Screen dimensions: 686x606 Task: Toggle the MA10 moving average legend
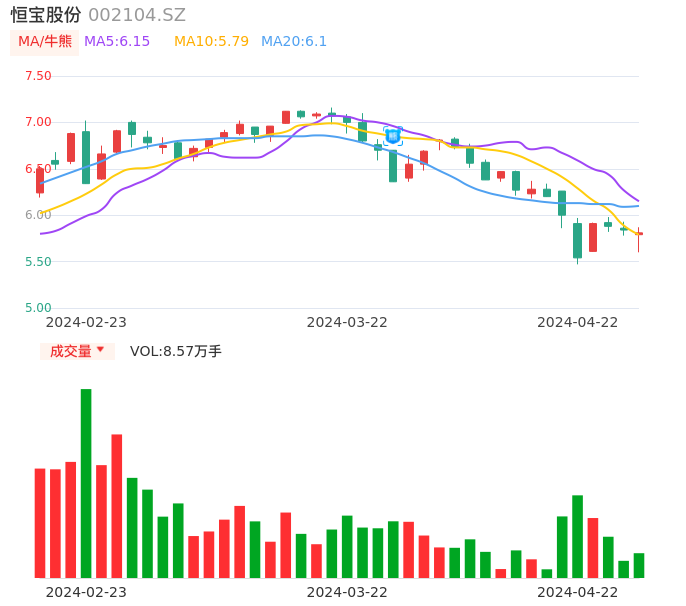(211, 42)
